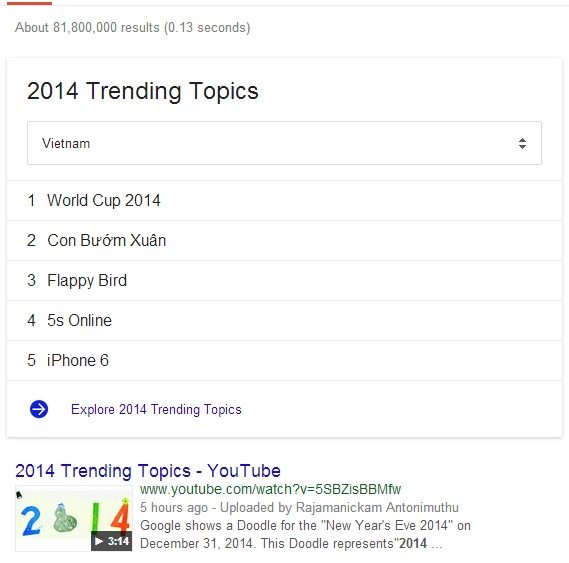The image size is (569, 563).
Task: Click the 3:14 play badge on thumbnail
Action: 111,541
